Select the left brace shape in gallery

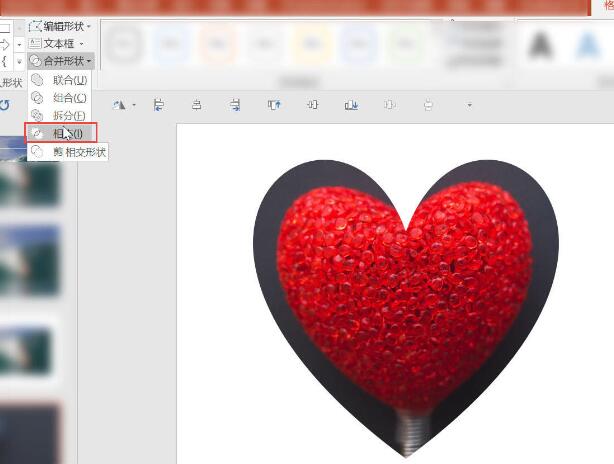pyautogui.click(x=4, y=61)
